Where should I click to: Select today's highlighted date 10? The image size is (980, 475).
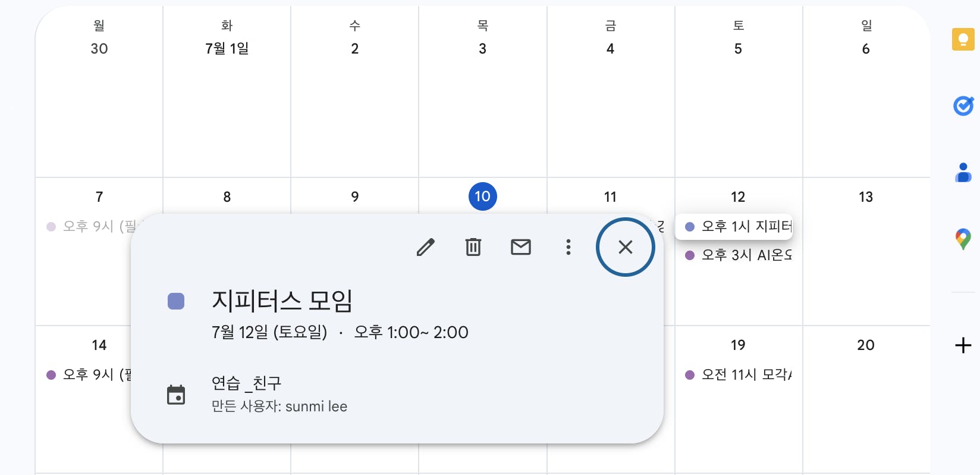click(x=483, y=196)
